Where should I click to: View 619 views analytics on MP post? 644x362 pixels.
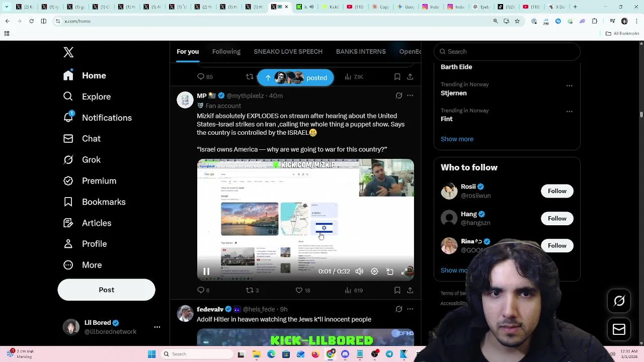(x=353, y=290)
